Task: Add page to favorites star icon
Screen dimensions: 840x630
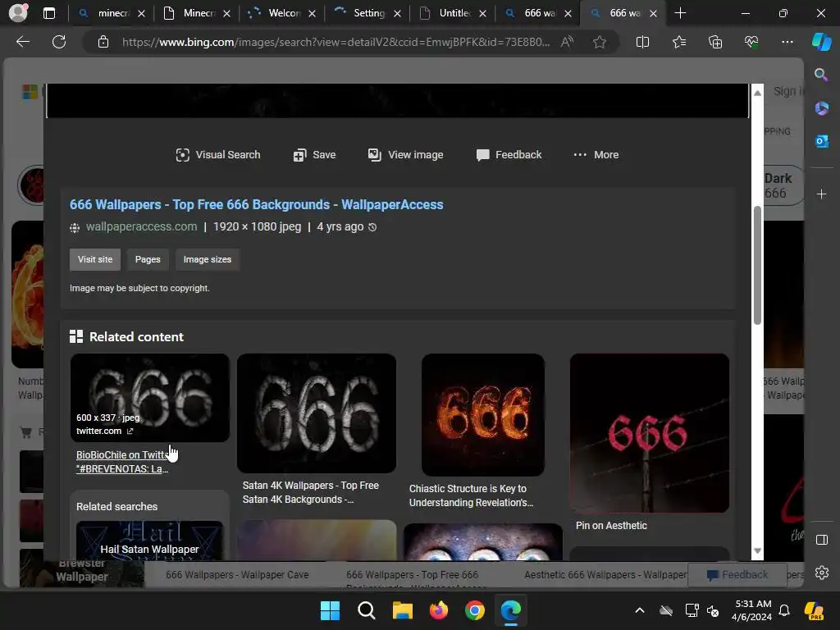Action: coord(600,42)
